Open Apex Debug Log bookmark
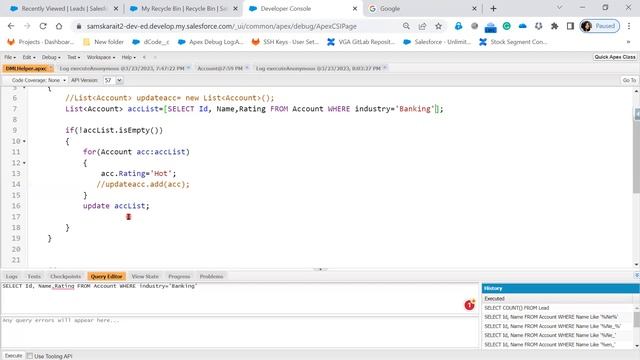Image resolution: width=640 pixels, height=360 pixels. (211, 42)
